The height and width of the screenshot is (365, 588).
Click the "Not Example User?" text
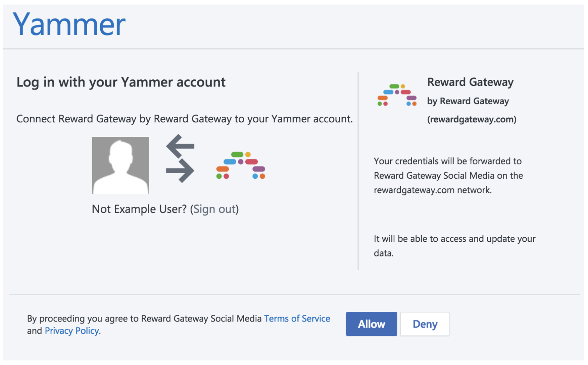coord(139,209)
